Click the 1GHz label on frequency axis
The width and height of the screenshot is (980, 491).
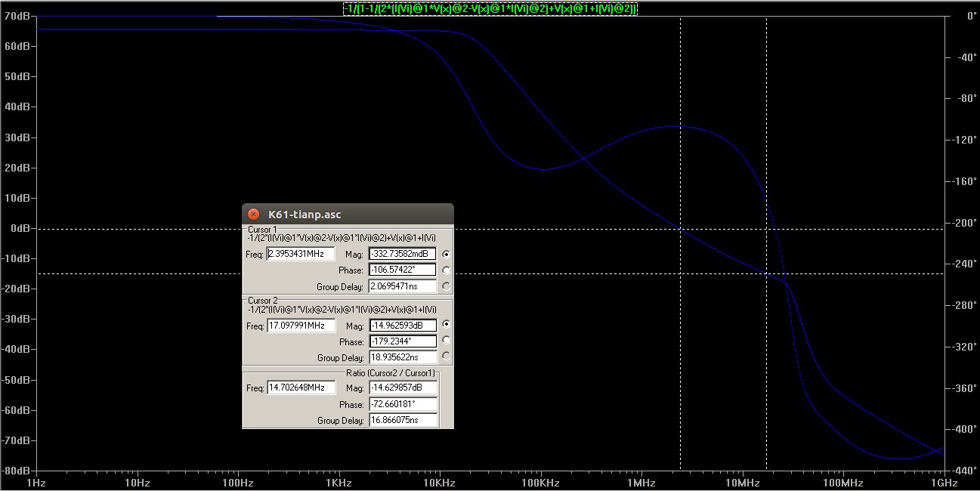click(944, 483)
